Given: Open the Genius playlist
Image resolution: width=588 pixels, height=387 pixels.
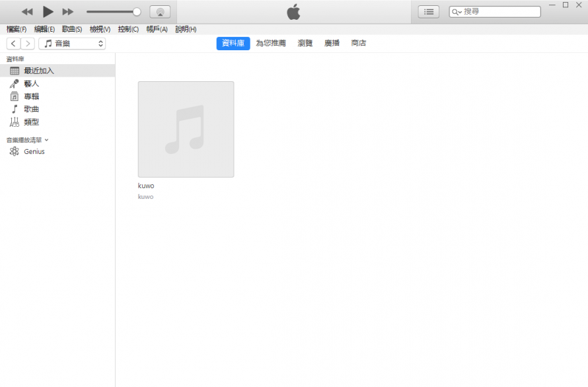Looking at the screenshot, I should [57, 151].
